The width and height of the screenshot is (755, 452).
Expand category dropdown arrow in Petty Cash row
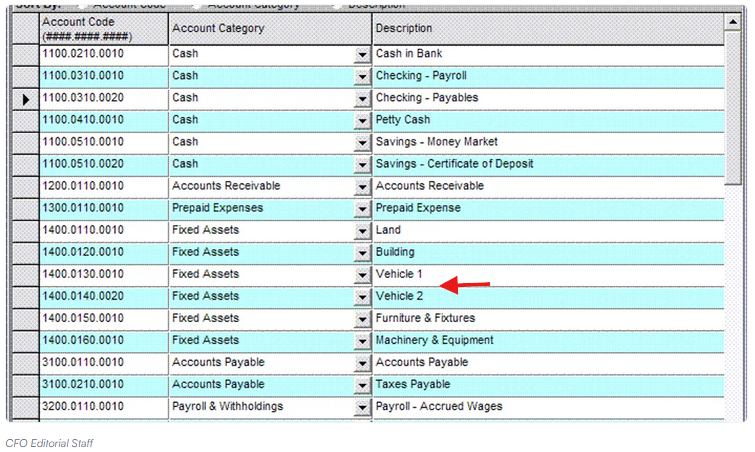(362, 121)
